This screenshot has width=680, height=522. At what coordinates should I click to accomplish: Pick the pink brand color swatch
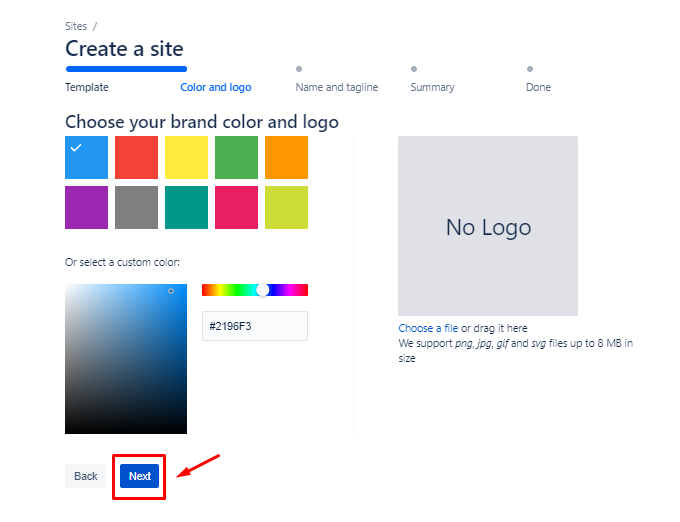pyautogui.click(x=236, y=207)
